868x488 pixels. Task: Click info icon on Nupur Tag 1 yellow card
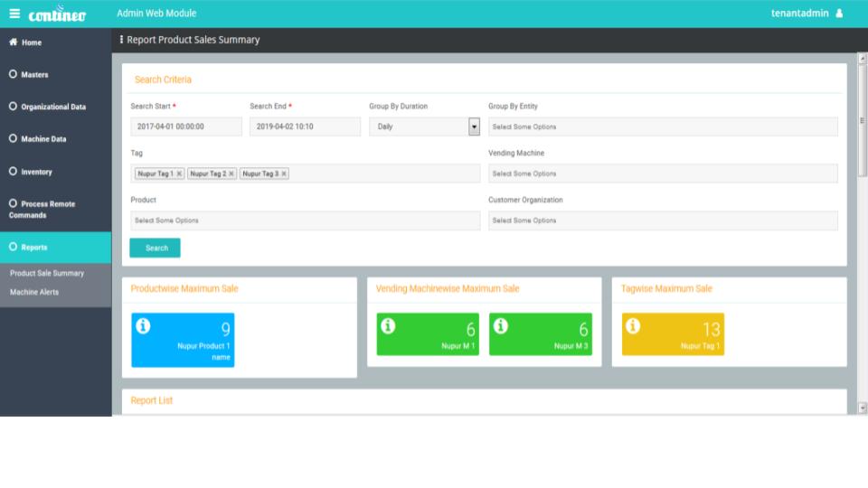[633, 326]
